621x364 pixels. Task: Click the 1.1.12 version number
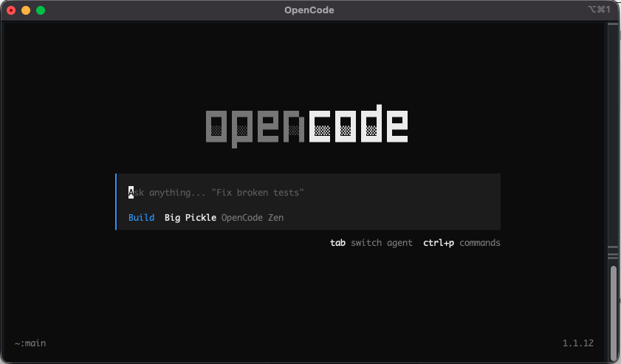578,343
